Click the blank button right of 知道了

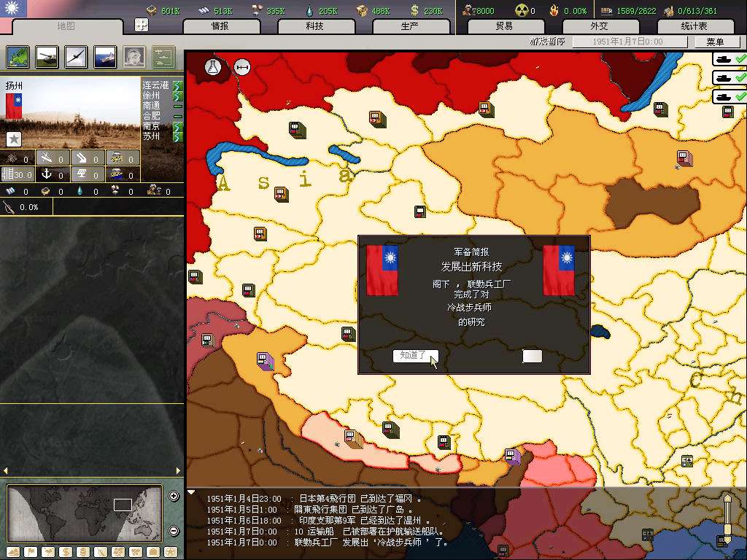pos(532,356)
